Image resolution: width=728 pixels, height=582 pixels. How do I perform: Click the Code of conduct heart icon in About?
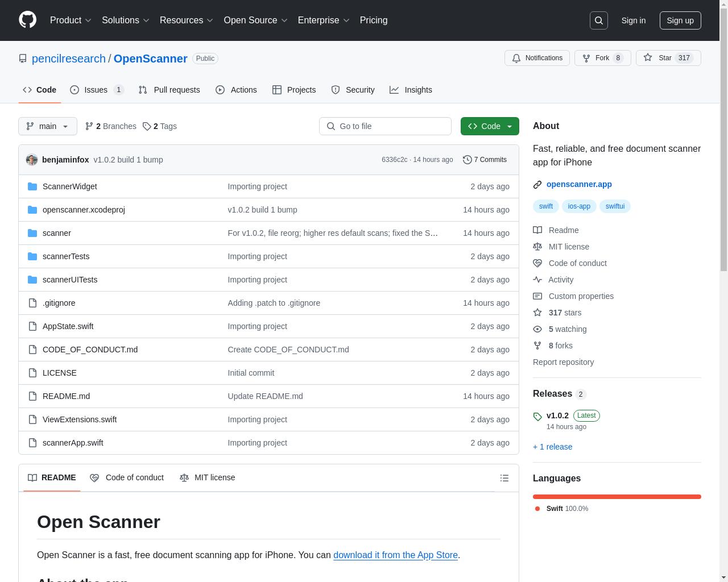click(x=537, y=263)
